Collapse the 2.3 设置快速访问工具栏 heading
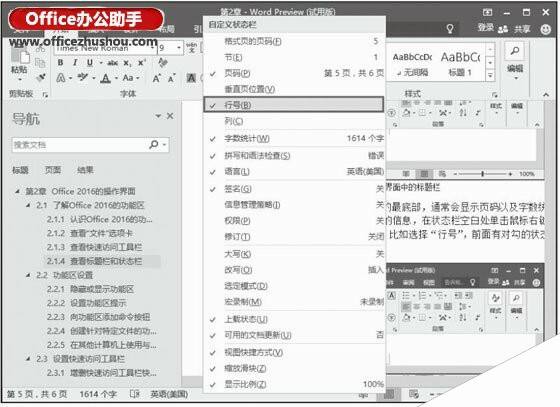The image size is (560, 407). (x=28, y=359)
